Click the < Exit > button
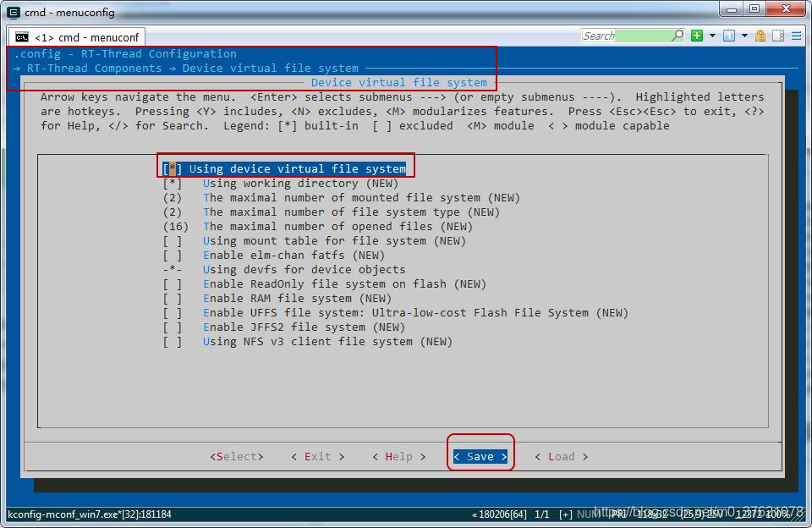 coord(317,456)
